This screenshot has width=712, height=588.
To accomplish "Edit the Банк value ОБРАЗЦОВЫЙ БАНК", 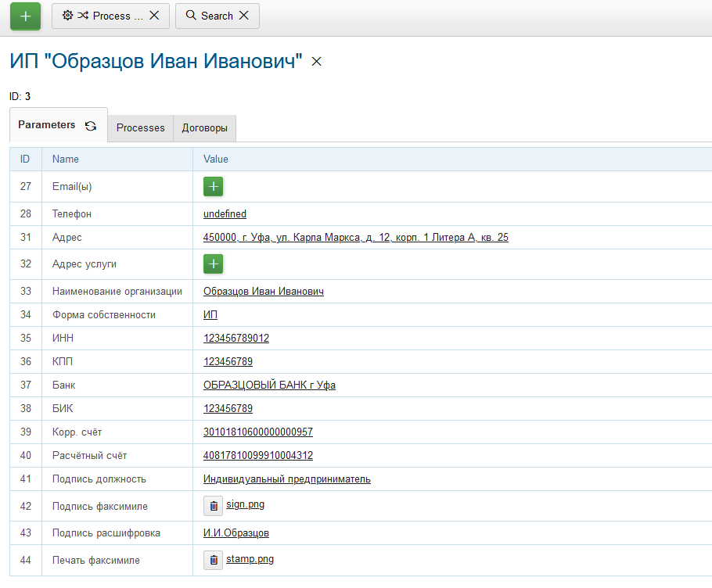I will pos(269,385).
